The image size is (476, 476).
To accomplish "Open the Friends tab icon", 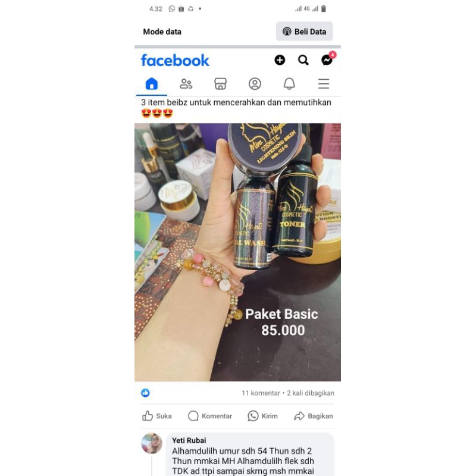I will click(x=186, y=84).
